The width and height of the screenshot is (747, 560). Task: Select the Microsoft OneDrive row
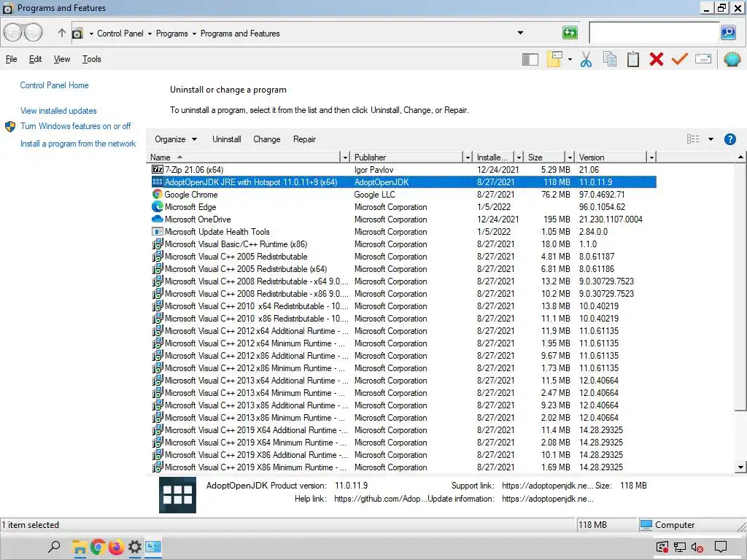pyautogui.click(x=403, y=219)
